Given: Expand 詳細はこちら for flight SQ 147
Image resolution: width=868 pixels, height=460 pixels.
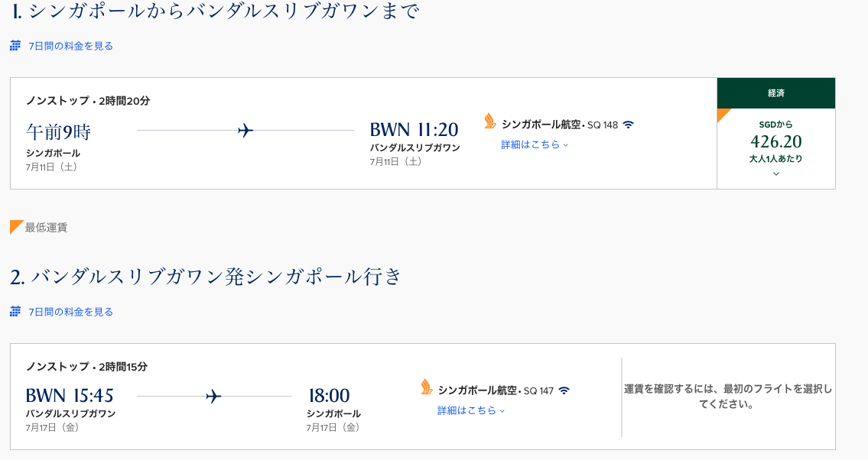Looking at the screenshot, I should [x=471, y=410].
